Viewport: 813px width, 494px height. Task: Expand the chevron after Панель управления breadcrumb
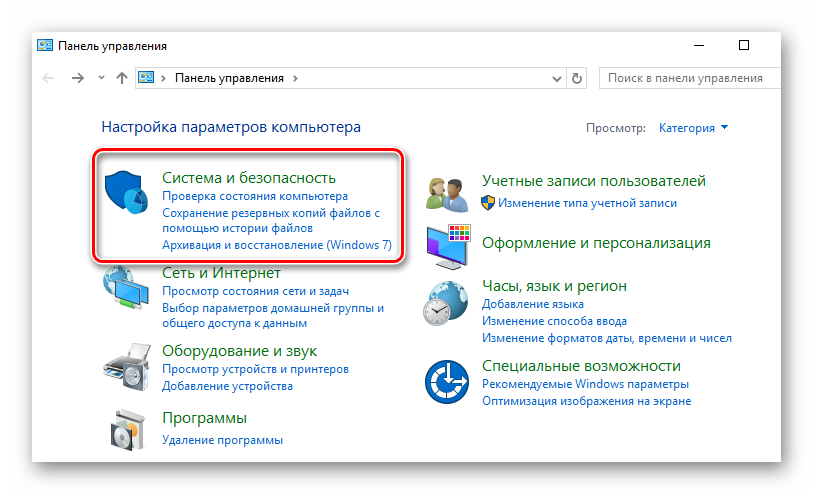tap(294, 78)
